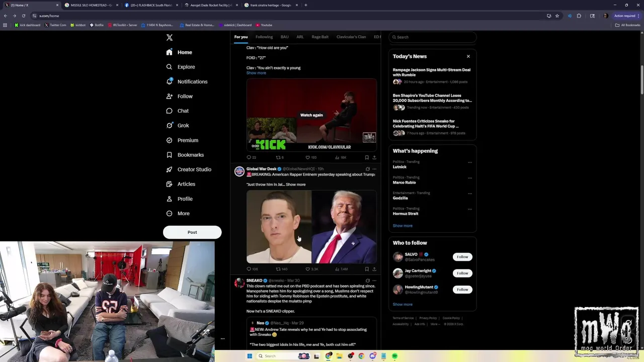Switch to the MISSILE SILO HOMESTEAD browser tab
This screenshot has width=644, height=362.
91,5
